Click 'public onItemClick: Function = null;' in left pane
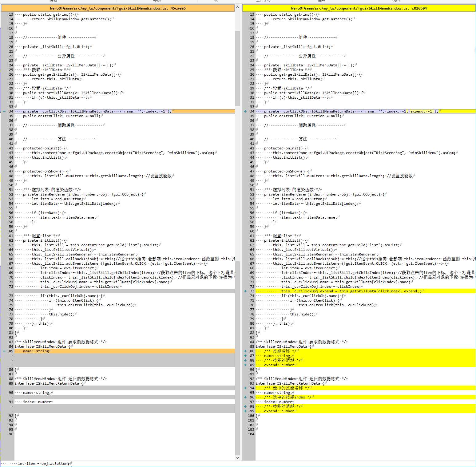The height and width of the screenshot is (467, 476). coord(62,116)
